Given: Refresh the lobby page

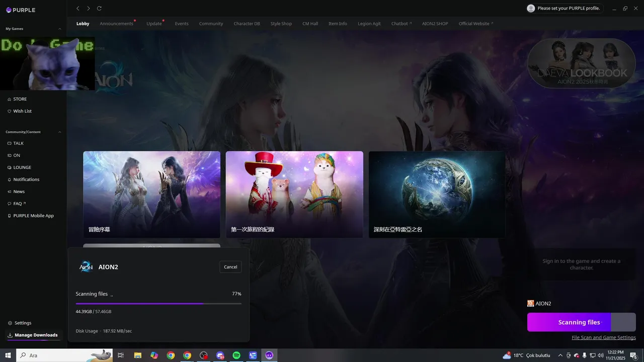Looking at the screenshot, I should pos(99,9).
